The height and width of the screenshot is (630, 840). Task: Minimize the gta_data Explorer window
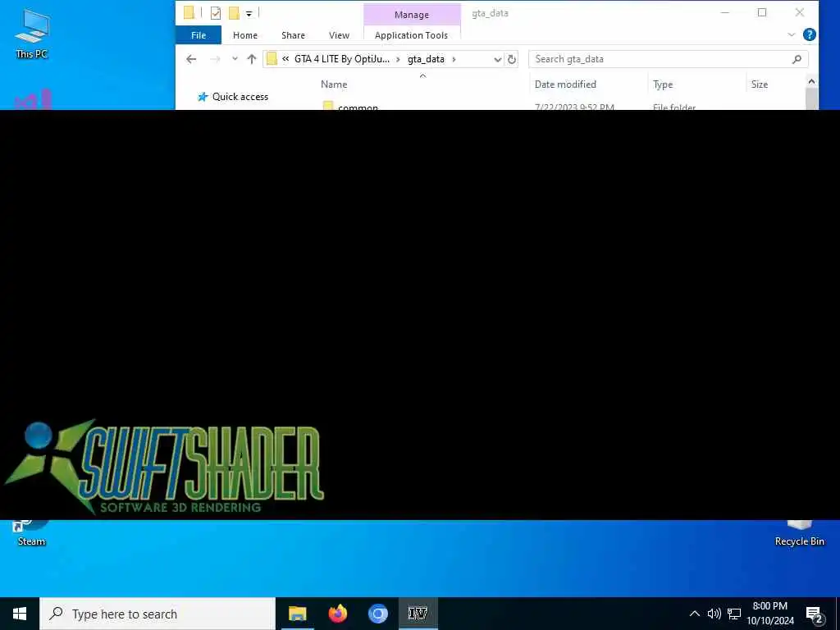click(725, 13)
